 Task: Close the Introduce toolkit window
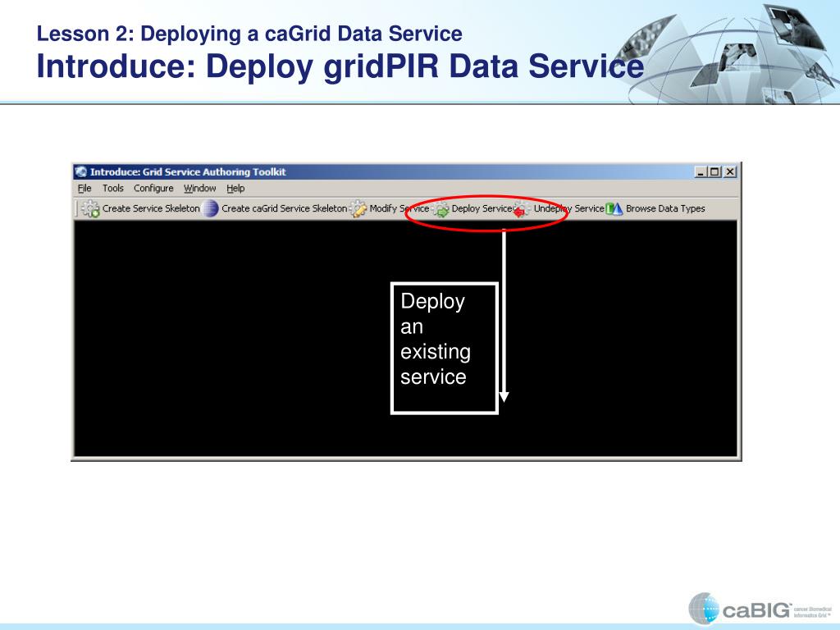coord(729,172)
